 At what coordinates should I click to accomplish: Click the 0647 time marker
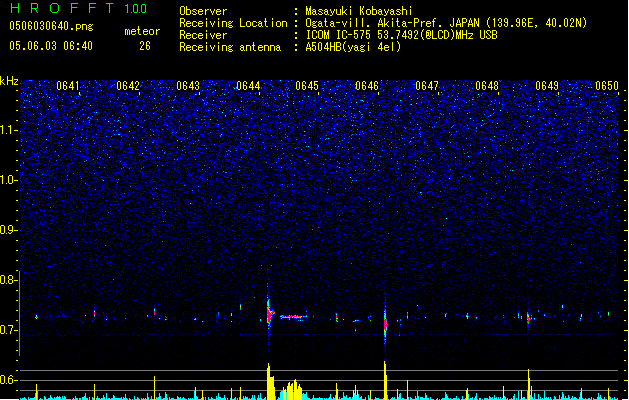[427, 85]
